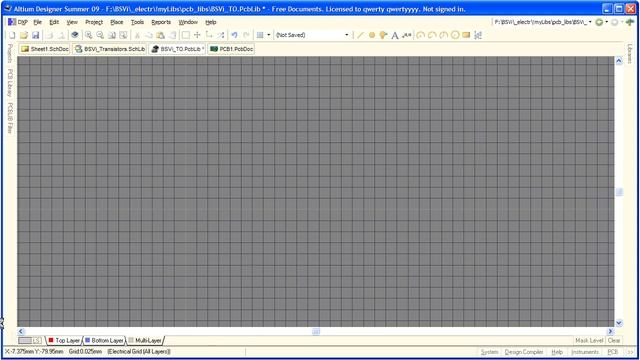Open the DXP system menu
The image size is (640, 360).
pyautogui.click(x=18, y=22)
